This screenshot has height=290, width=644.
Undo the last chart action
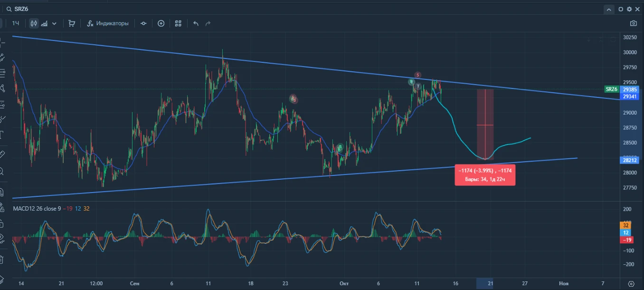pyautogui.click(x=196, y=23)
